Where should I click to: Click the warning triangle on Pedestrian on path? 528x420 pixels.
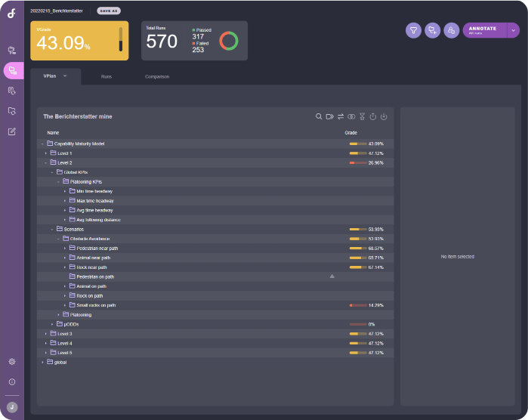[x=332, y=276]
